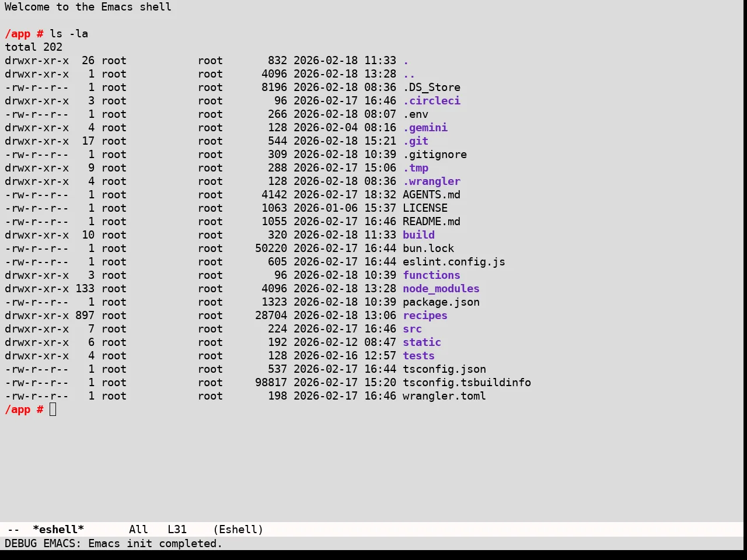This screenshot has height=560, width=747.
Task: Click the tsconfig.json file name
Action: pos(444,369)
